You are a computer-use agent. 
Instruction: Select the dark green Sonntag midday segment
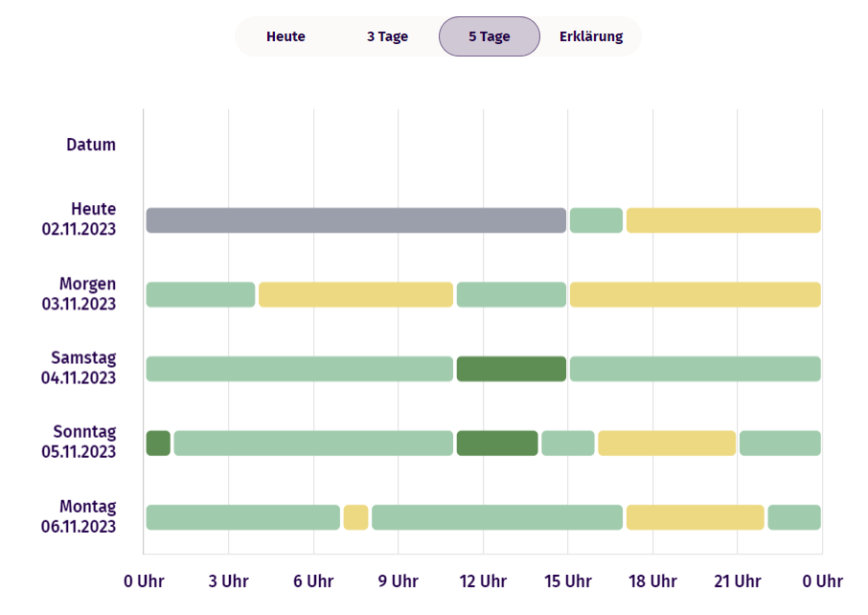(497, 443)
